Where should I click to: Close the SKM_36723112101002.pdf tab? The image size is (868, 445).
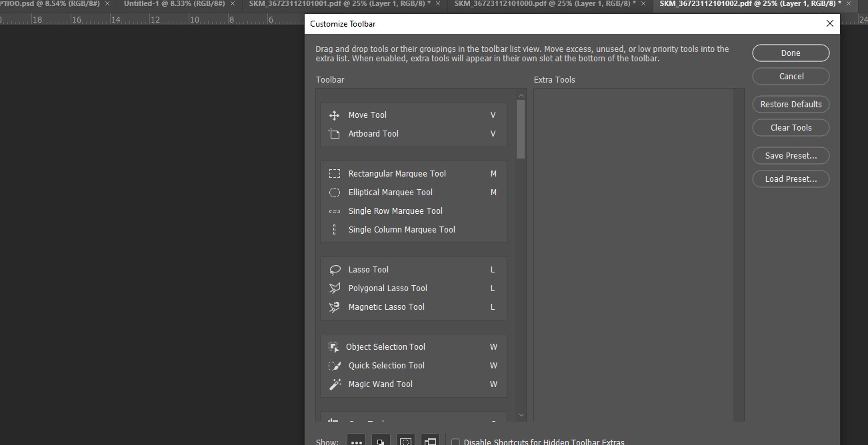point(849,4)
